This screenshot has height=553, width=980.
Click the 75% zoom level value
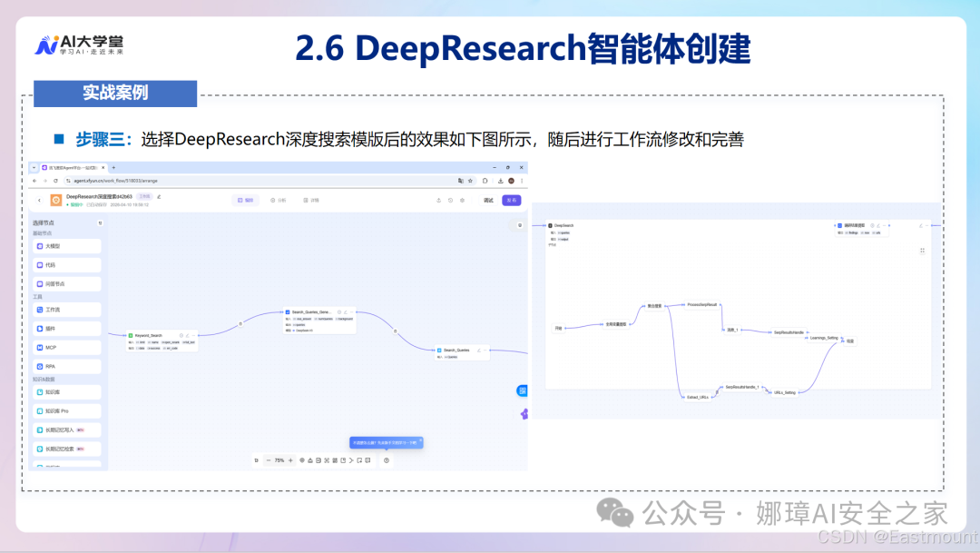[279, 460]
